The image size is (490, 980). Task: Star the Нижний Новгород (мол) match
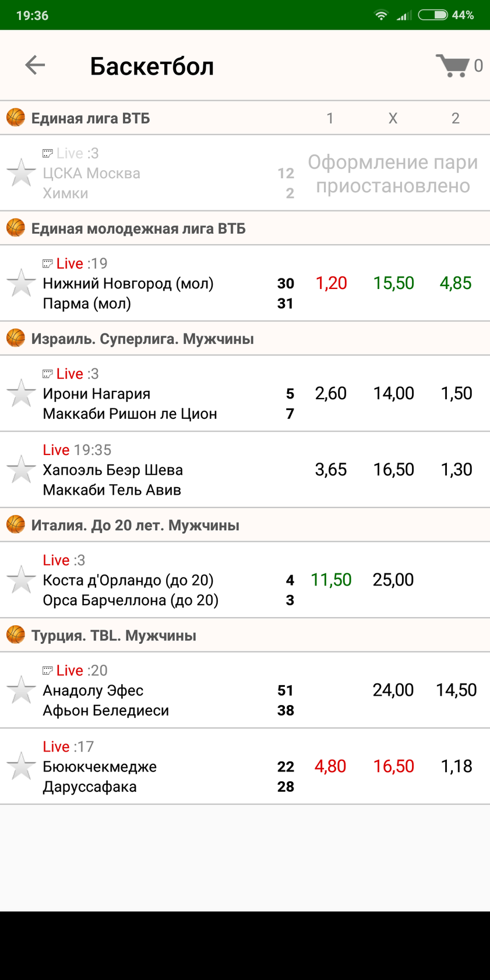tap(22, 283)
